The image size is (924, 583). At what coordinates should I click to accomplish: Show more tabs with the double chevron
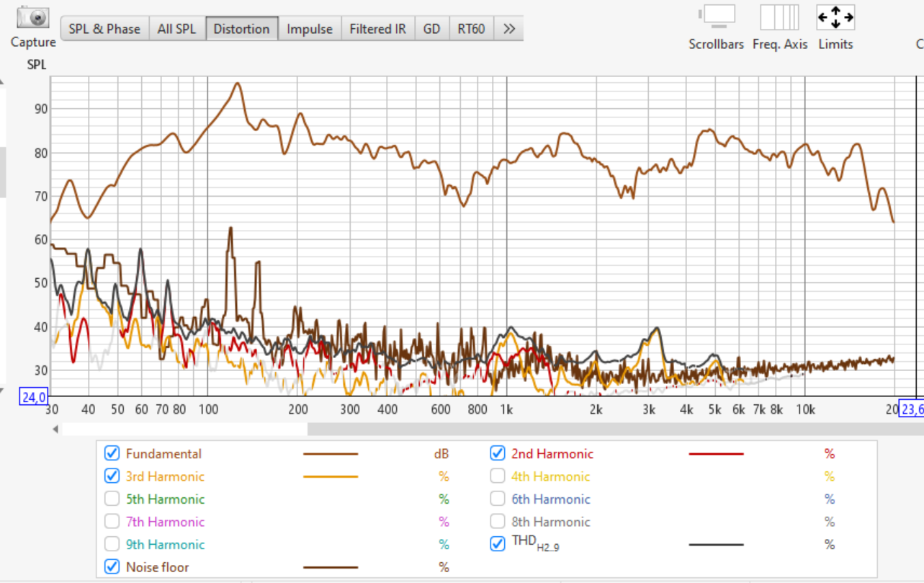coord(509,30)
